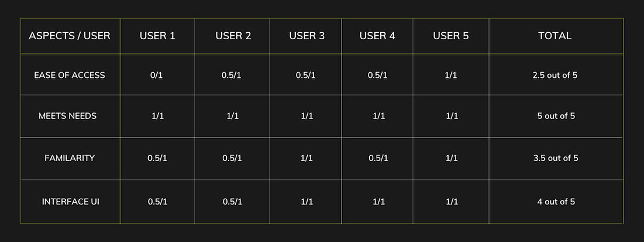Select the 4 out of 5 total cell
The width and height of the screenshot is (644, 242).
(556, 202)
